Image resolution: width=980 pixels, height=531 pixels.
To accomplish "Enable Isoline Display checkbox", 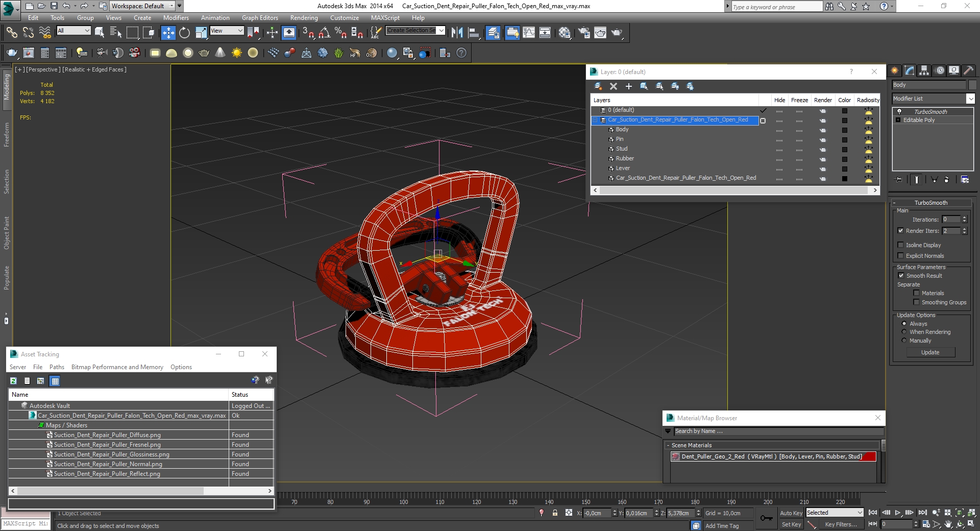I will pyautogui.click(x=900, y=245).
